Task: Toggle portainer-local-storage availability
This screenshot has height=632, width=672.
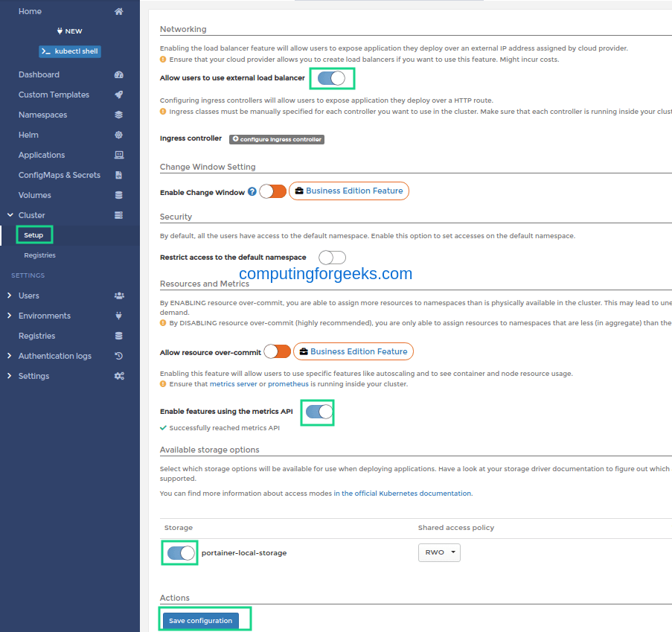Action: coord(179,552)
